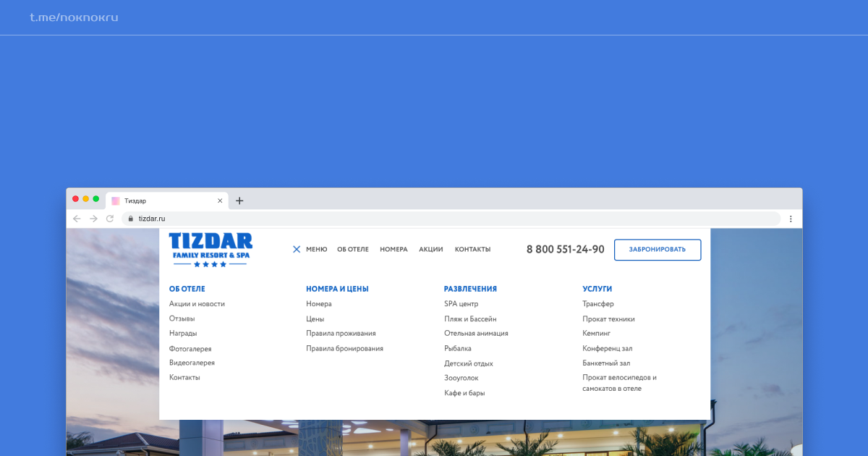Screen dimensions: 868x456
Task: Select the Тиздар browser tab
Action: coord(166,200)
